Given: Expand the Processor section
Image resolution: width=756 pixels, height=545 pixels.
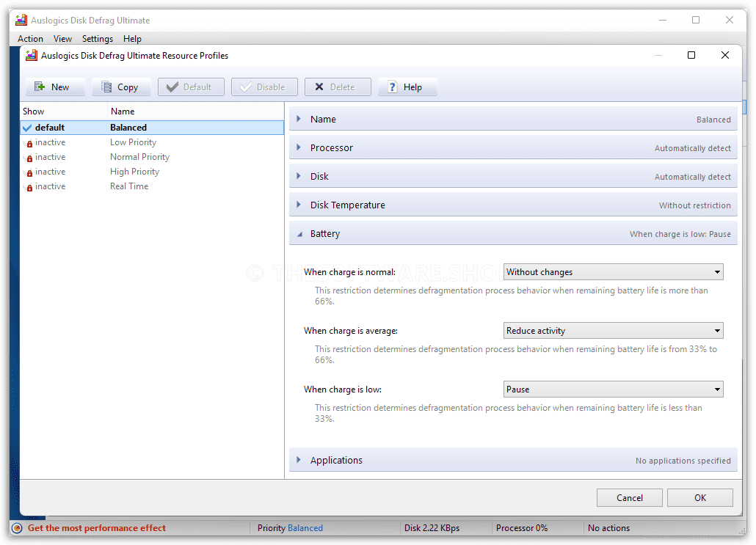Looking at the screenshot, I should [513, 148].
